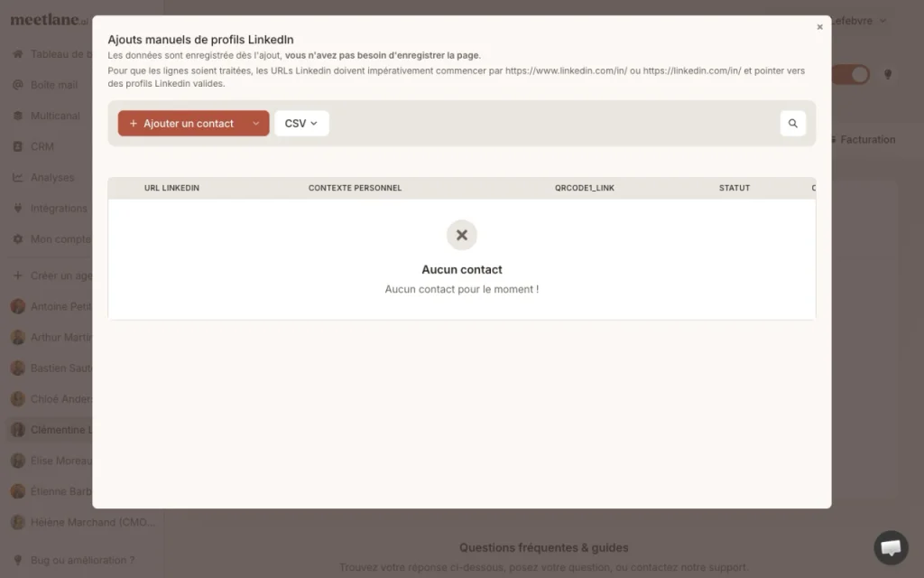Image resolution: width=924 pixels, height=578 pixels.
Task: Click the Mon compte gear icon
Action: click(x=18, y=238)
